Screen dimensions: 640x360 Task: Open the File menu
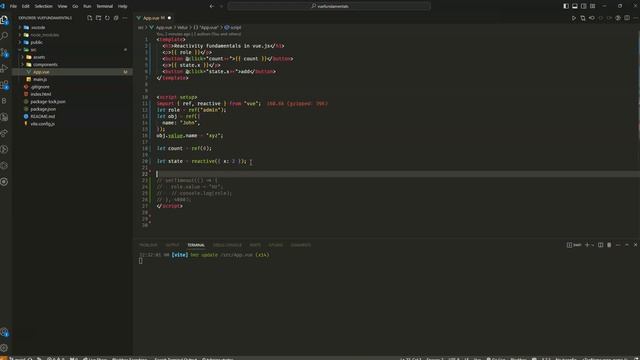coord(13,6)
